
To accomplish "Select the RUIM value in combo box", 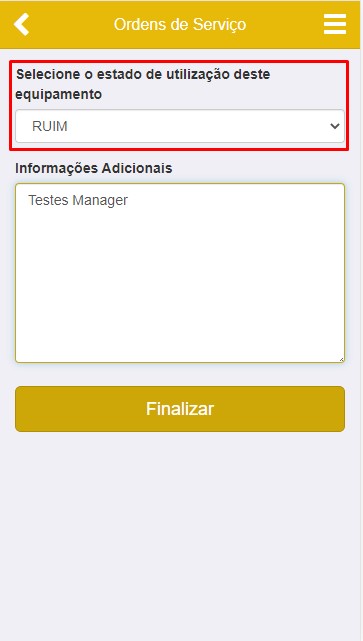I will [49, 126].
